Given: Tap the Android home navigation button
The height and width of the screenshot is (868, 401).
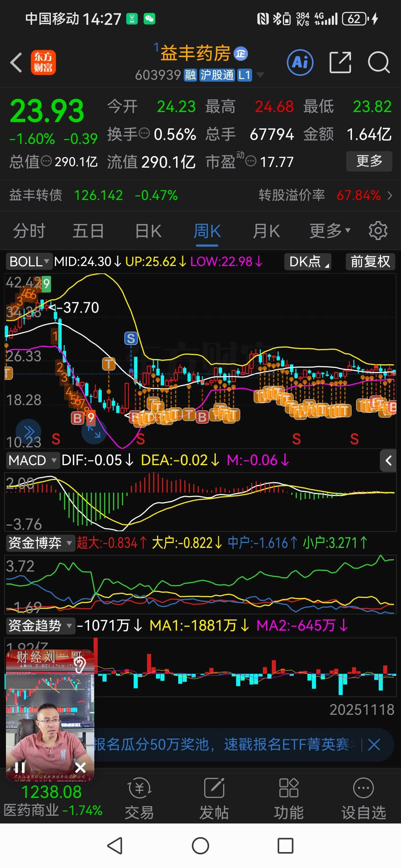Looking at the screenshot, I should point(200,846).
